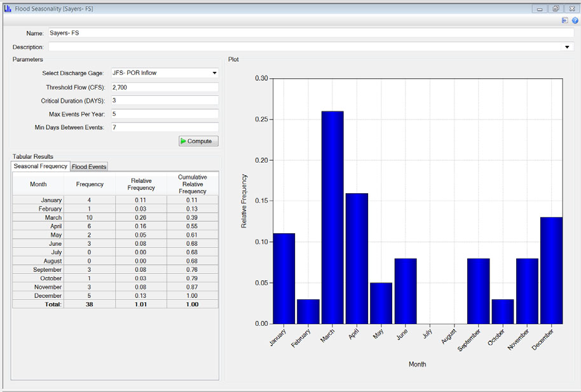The image size is (581, 392).
Task: Click the December frequency cell
Action: 89,295
